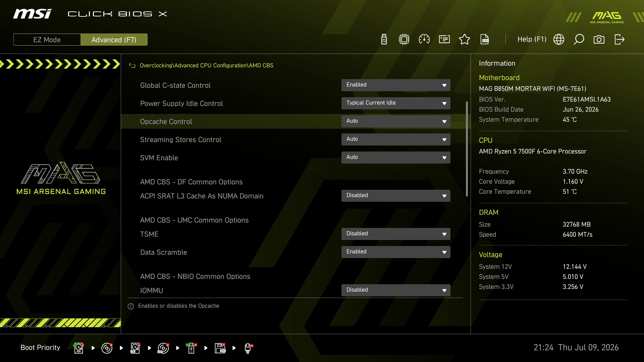Click the settings list vertical scrollbar
The image size is (644, 362).
point(467,149)
